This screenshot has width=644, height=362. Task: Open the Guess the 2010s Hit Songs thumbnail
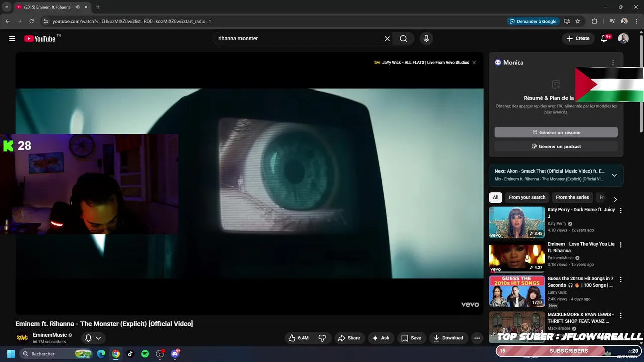point(517,291)
